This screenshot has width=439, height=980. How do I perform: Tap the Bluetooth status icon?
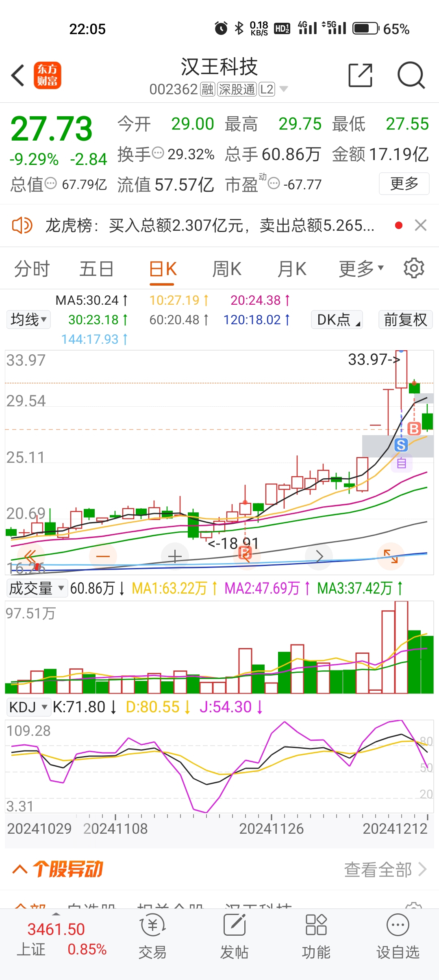[239, 28]
